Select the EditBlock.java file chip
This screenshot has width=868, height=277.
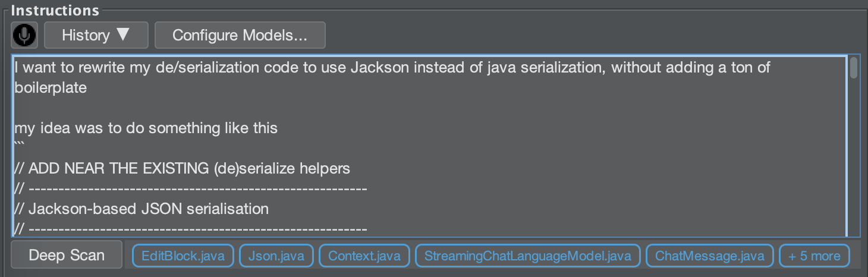[x=183, y=256]
